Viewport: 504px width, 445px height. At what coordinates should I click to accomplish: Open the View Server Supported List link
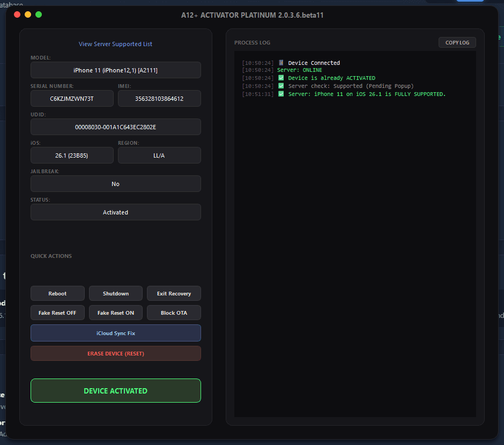(115, 44)
